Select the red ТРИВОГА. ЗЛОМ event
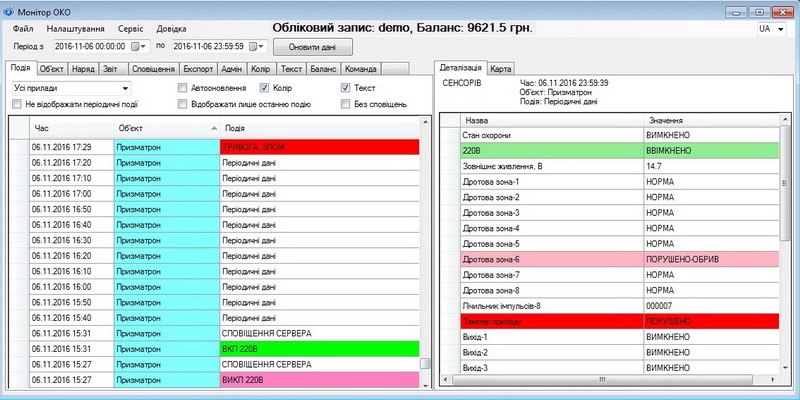 pyautogui.click(x=319, y=147)
